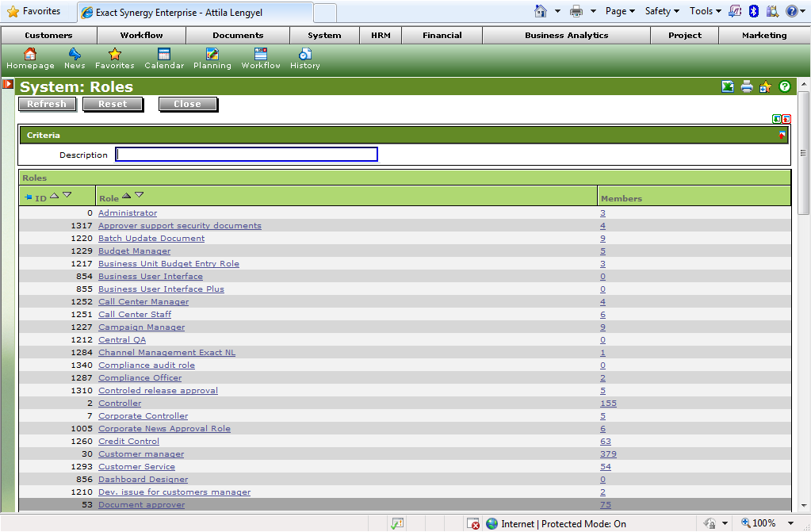Expand the Home button dropdown arrow
The height and width of the screenshot is (532, 811).
[x=557, y=11]
